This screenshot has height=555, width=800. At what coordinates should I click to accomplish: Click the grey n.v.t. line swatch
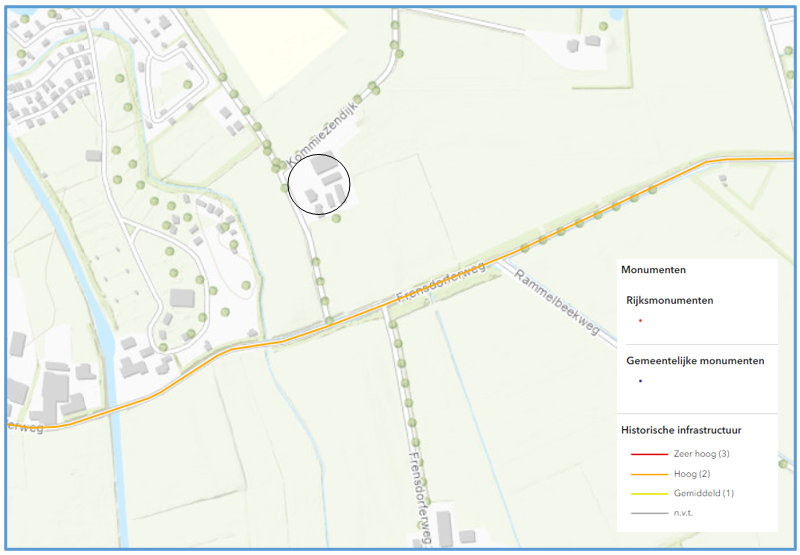tap(649, 513)
